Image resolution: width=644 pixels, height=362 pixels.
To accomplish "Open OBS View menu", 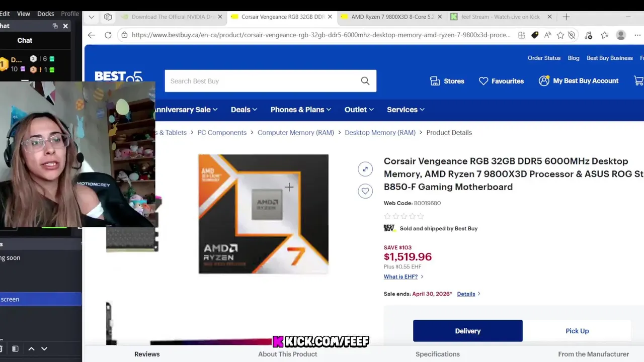I will tap(24, 14).
